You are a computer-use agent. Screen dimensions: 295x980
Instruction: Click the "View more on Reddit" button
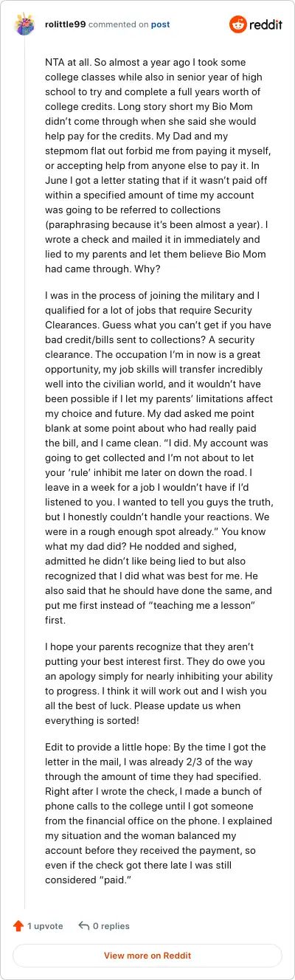pos(147,956)
